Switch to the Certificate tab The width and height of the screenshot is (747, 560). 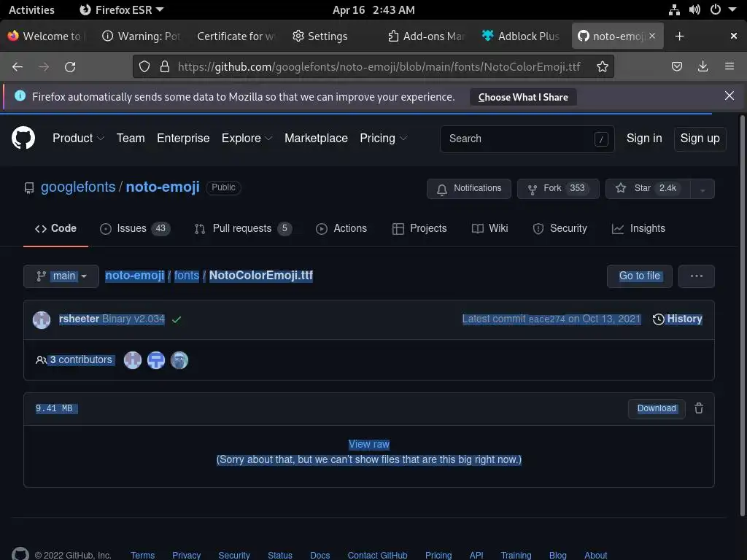click(236, 36)
